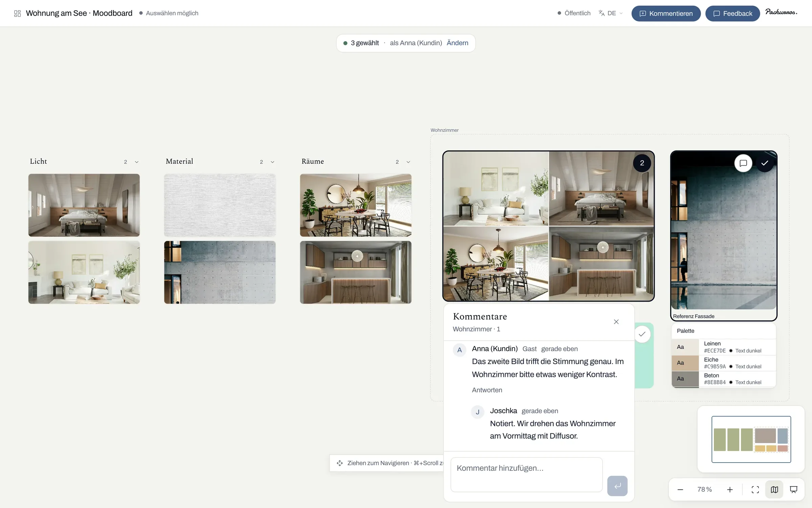Close the Kommentare panel

point(616,322)
